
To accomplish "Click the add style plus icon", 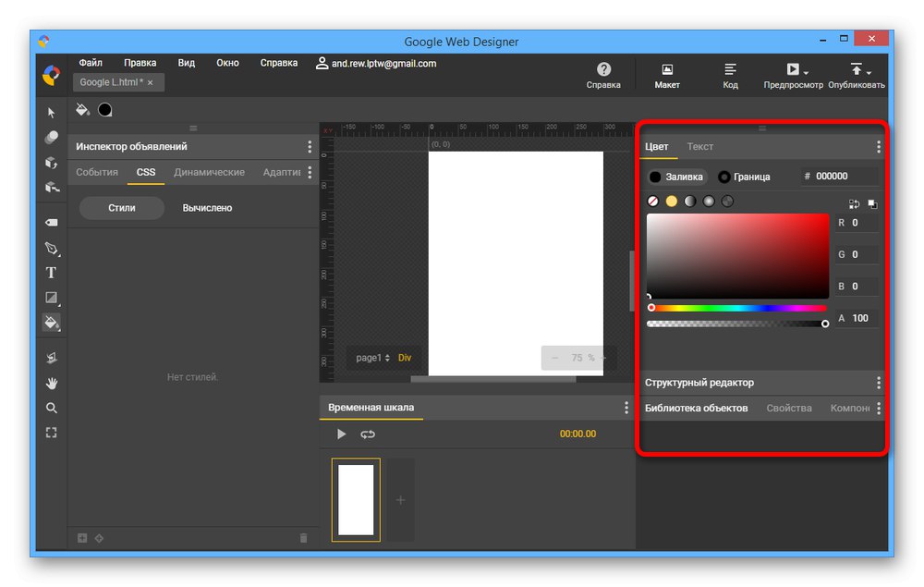I will 82,537.
